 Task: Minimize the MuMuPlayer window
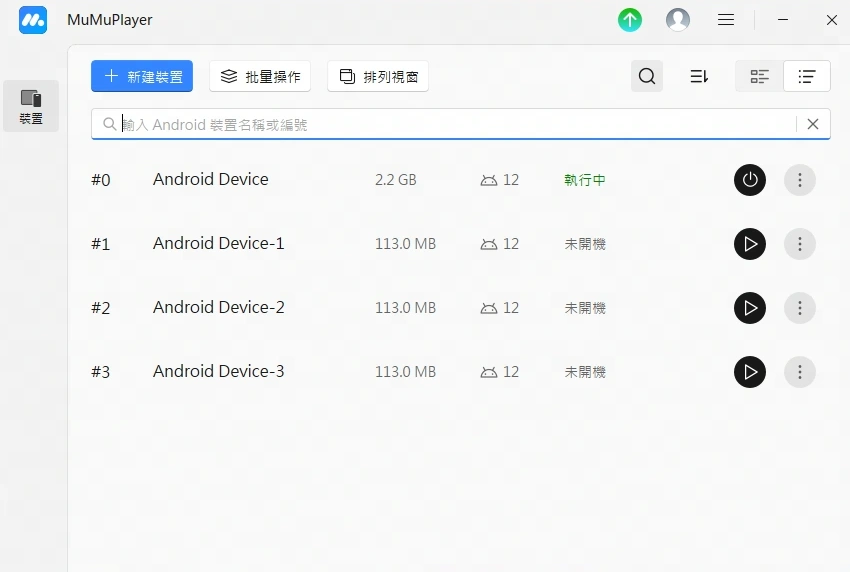783,20
